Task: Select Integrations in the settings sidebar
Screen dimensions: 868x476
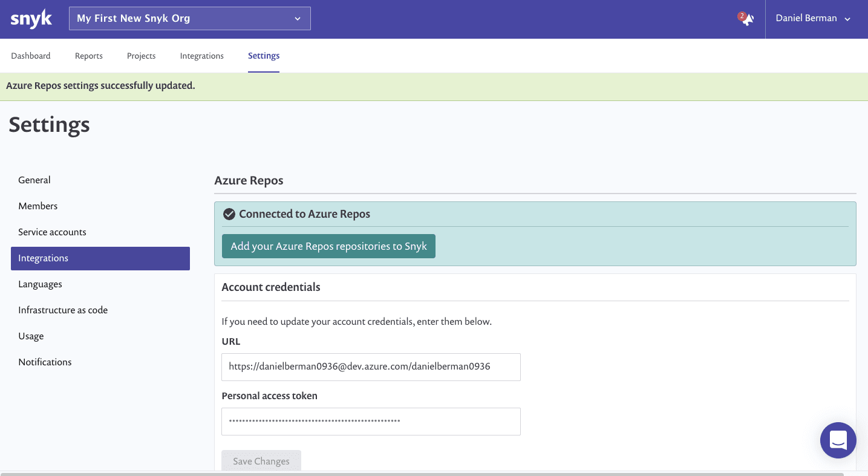Action: pyautogui.click(x=100, y=258)
